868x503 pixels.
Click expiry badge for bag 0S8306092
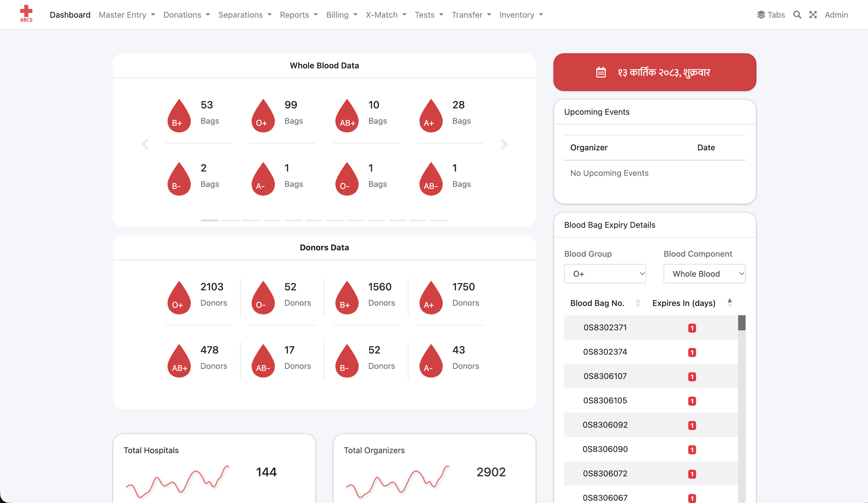click(692, 425)
